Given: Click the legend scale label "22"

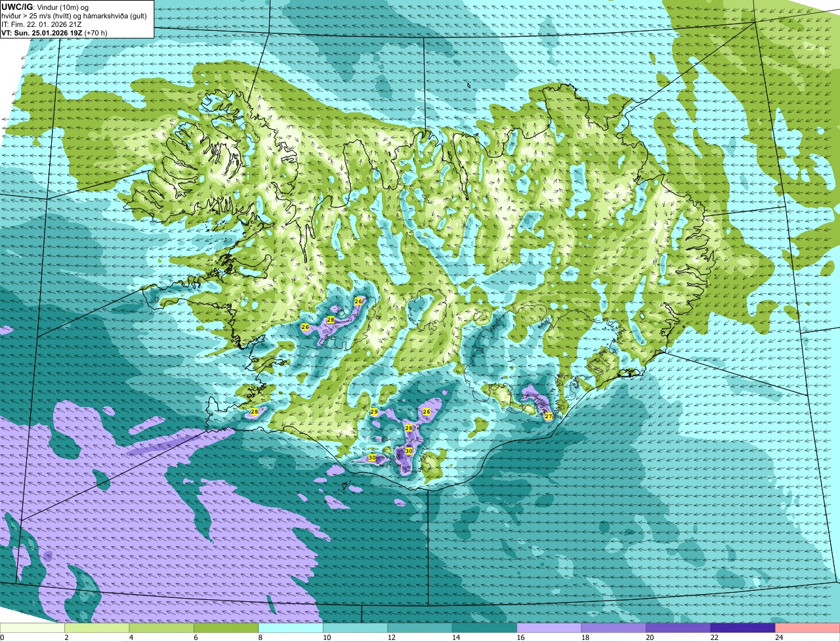Looking at the screenshot, I should (x=714, y=637).
